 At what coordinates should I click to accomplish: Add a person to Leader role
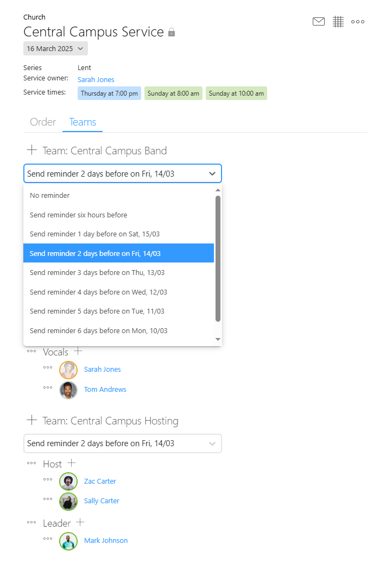(x=80, y=522)
